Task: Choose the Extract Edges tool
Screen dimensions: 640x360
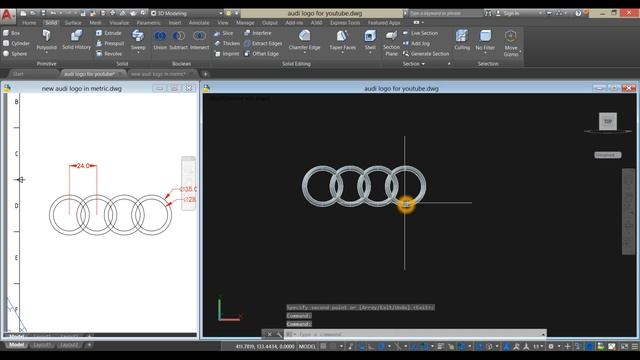Action: coord(263,43)
